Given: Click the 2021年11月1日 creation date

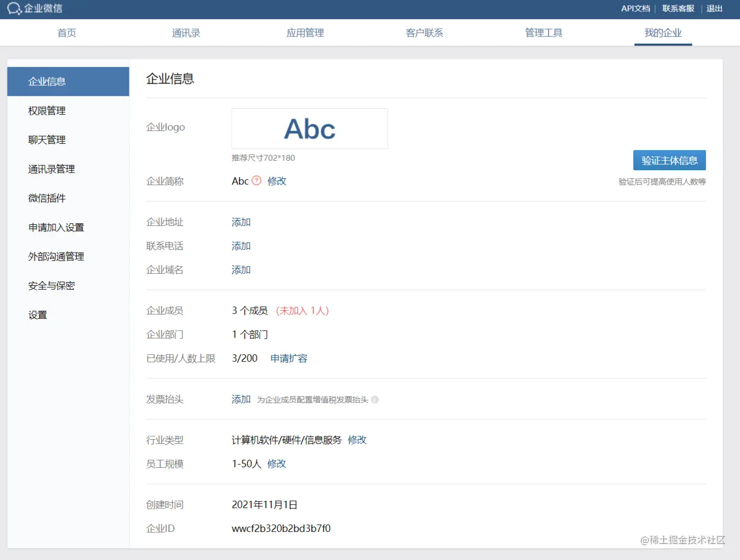Looking at the screenshot, I should 265,505.
